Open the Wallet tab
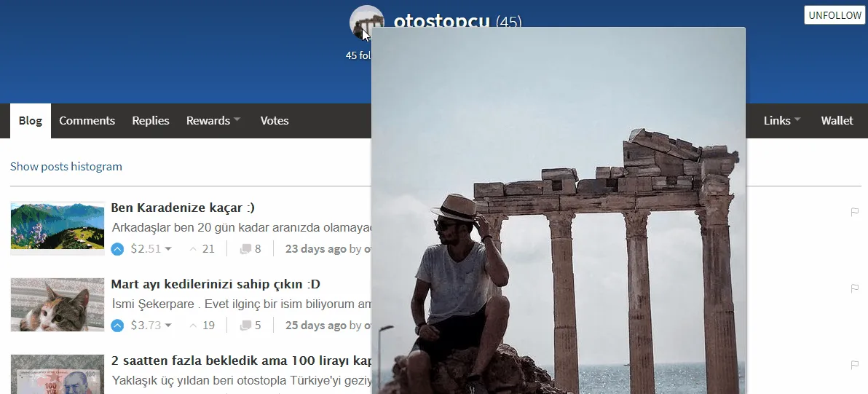The height and width of the screenshot is (394, 868). [837, 121]
